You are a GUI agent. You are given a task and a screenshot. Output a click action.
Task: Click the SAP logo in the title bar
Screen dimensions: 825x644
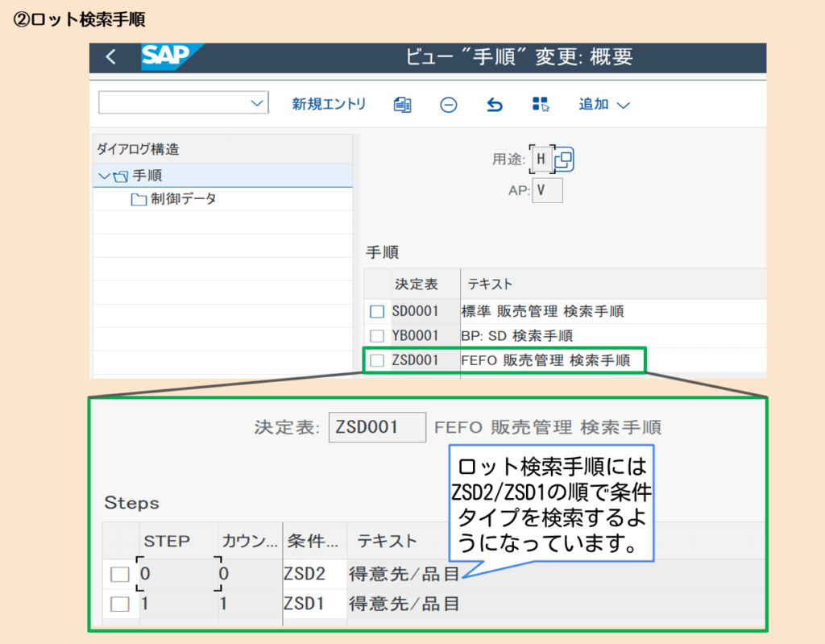[166, 56]
